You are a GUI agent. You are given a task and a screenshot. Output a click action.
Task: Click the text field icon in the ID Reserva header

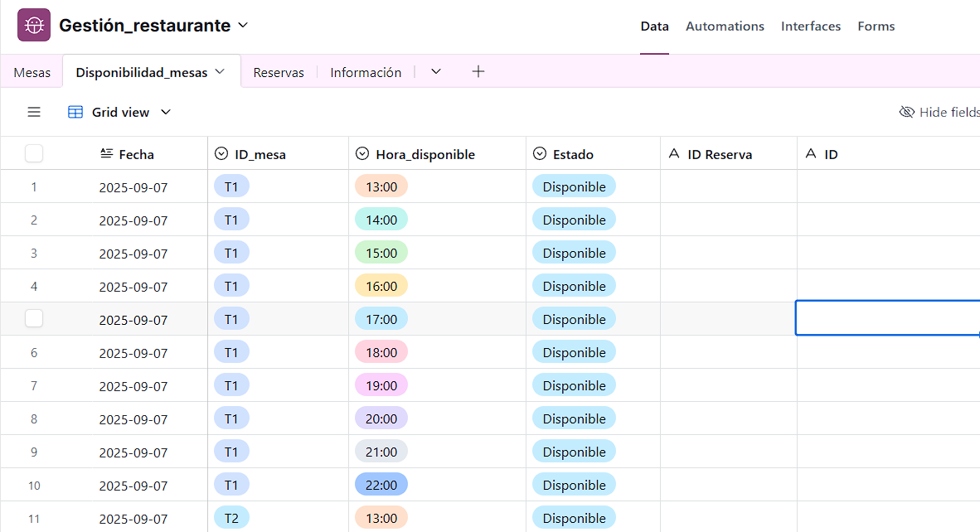click(674, 154)
